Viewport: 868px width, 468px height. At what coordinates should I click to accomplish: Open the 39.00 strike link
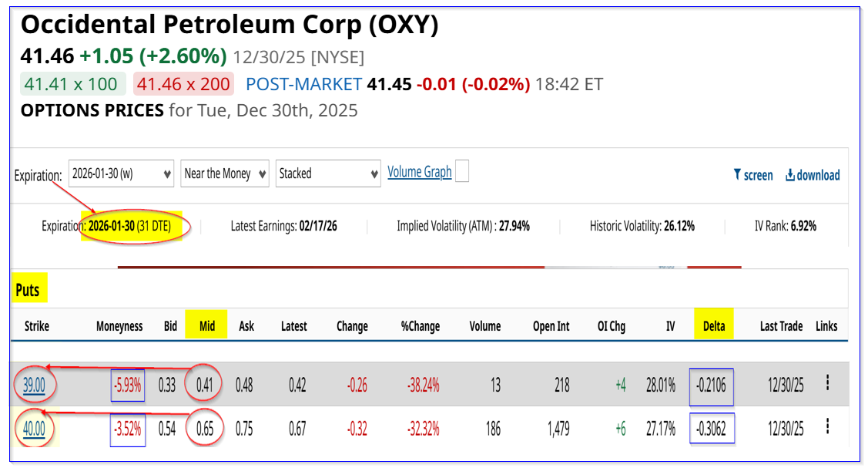34,383
